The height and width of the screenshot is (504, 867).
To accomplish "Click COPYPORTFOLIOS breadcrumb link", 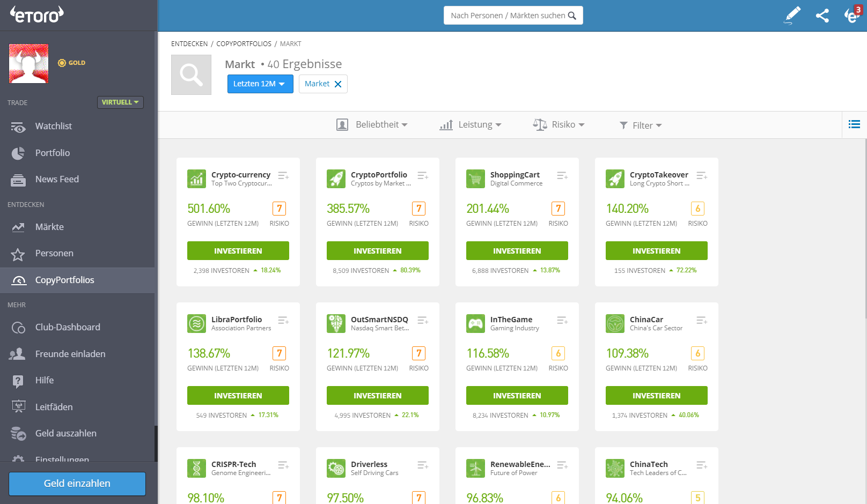I will 244,44.
